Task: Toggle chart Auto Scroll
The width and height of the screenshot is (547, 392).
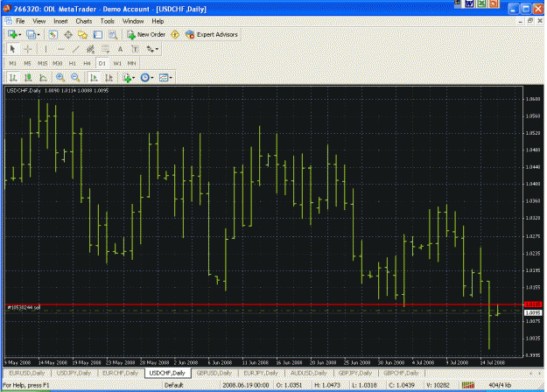Action: (94, 78)
